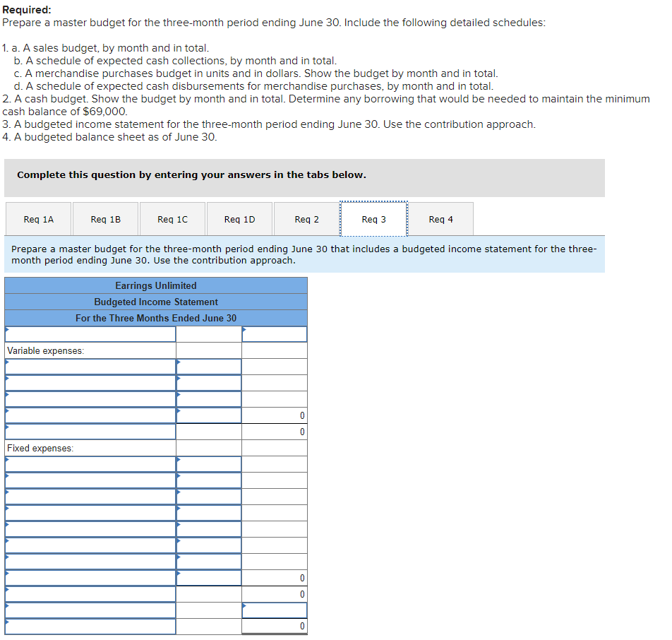Image resolution: width=672 pixels, height=640 pixels.
Task: Click 'For the Three Months Ended June 30' header
Action: [156, 319]
